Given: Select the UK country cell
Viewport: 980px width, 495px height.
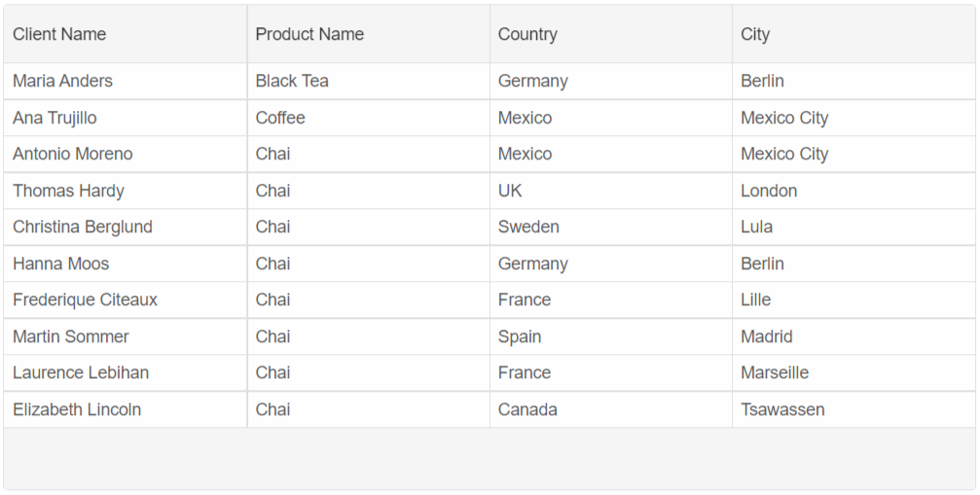Looking at the screenshot, I should point(510,191).
